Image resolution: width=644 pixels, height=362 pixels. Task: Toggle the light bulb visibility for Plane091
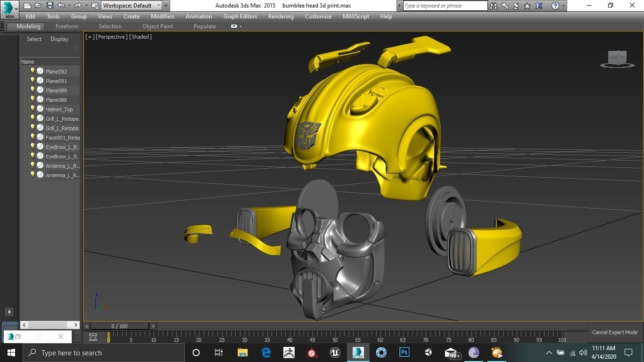[x=33, y=81]
